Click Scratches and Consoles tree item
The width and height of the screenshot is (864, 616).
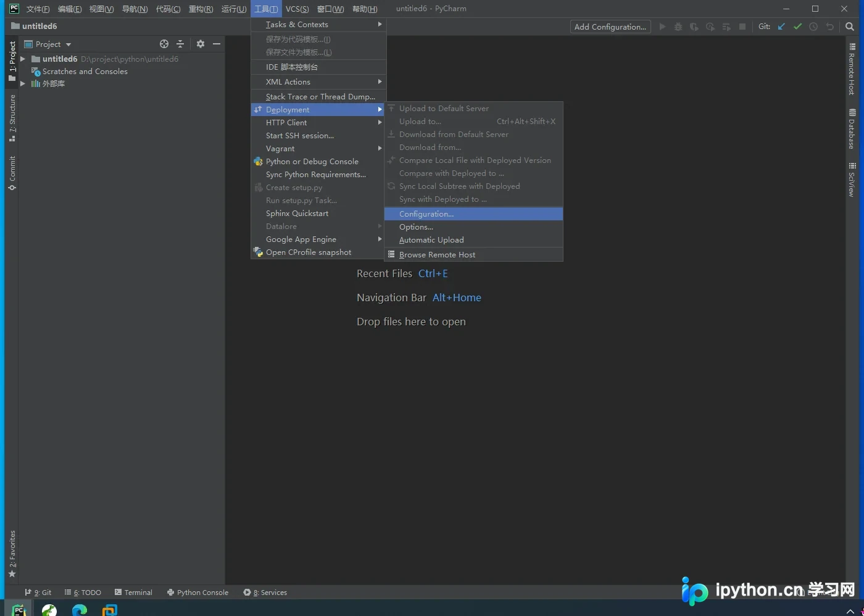point(80,71)
